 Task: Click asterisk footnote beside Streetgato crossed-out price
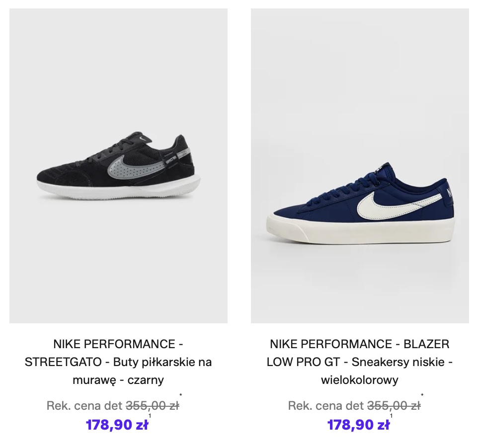[181, 396]
